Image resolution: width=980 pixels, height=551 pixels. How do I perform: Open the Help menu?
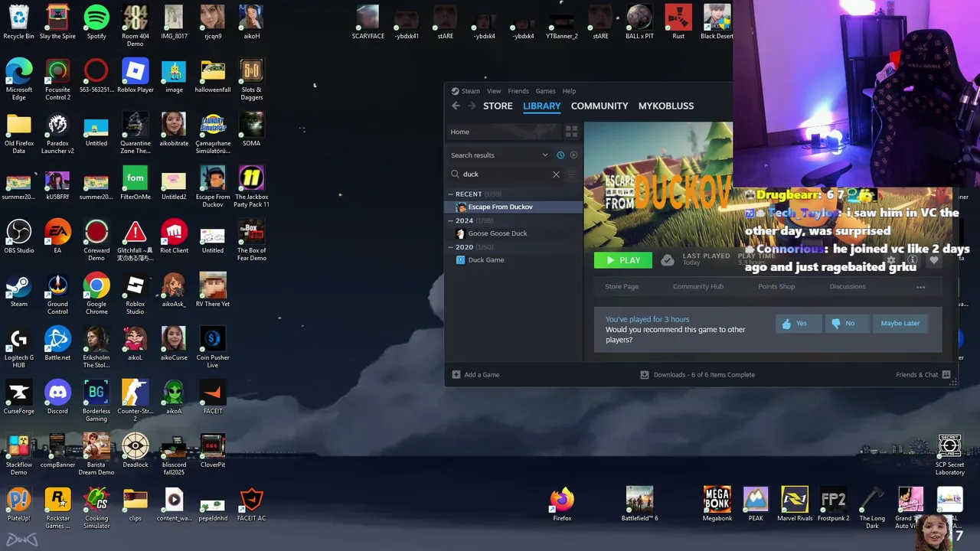click(x=569, y=91)
